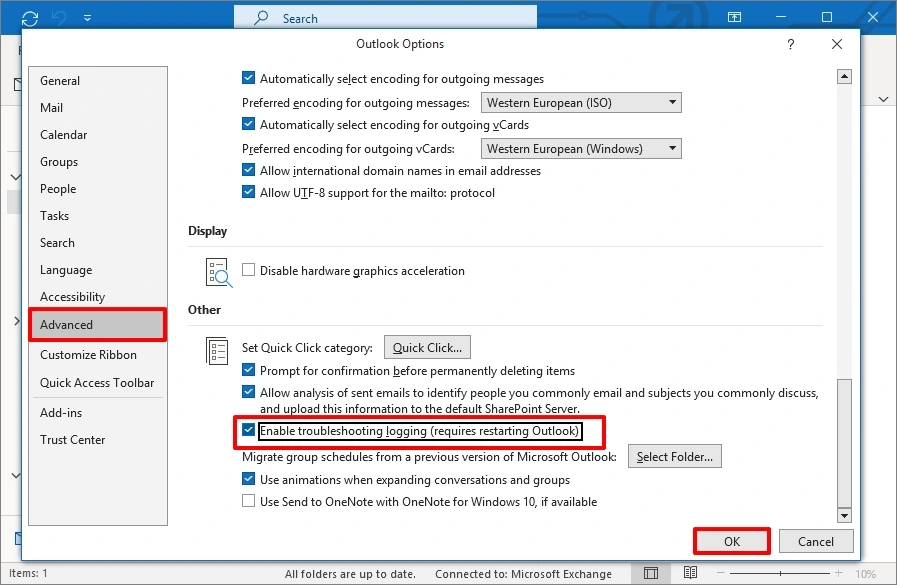Disable troubleshooting logging checkbox

click(x=247, y=431)
